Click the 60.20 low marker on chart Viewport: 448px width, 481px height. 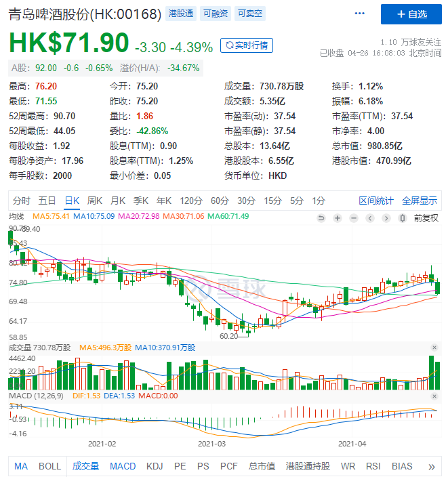[228, 336]
